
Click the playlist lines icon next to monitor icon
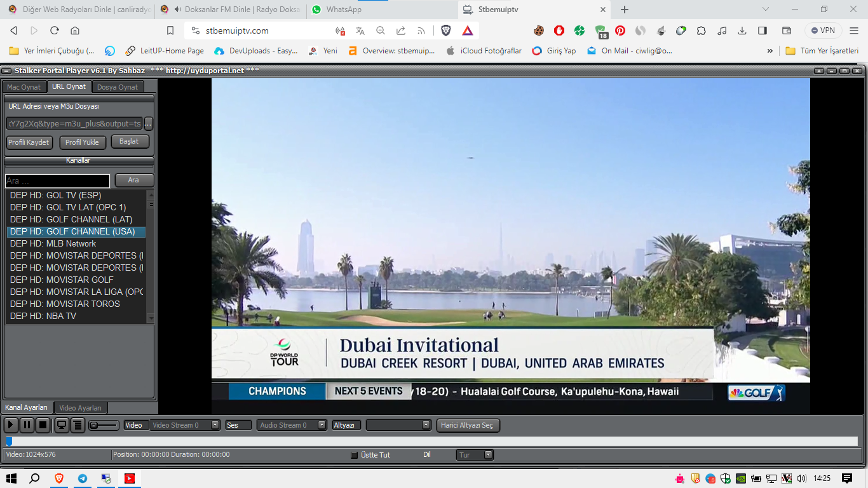click(78, 425)
